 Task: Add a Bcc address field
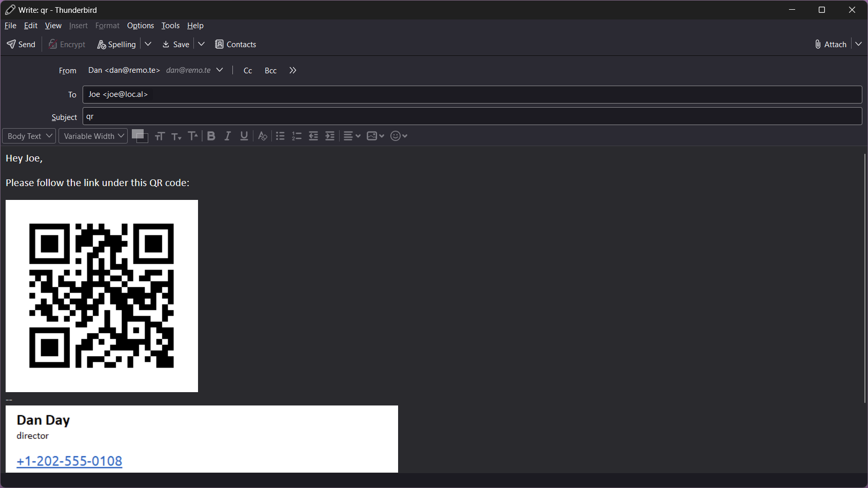tap(271, 71)
